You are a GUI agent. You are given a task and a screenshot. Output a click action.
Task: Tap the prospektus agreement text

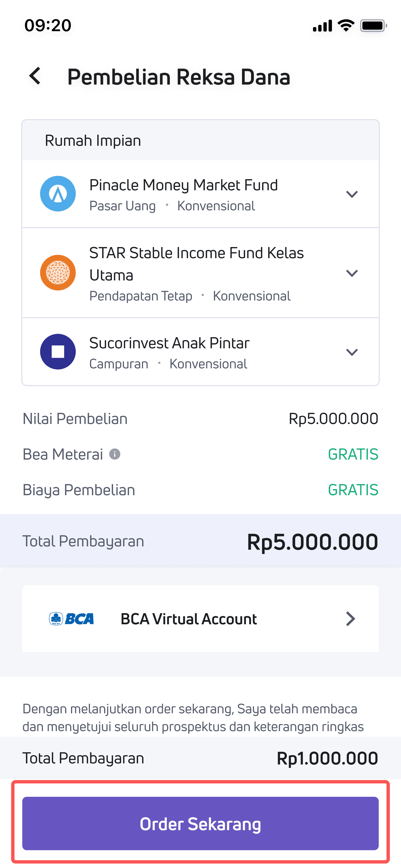193,718
